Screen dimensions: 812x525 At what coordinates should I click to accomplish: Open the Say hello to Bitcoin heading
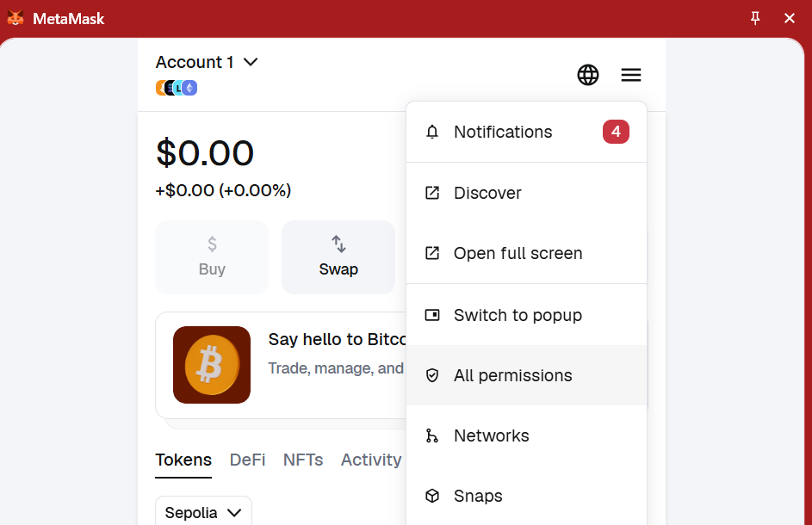[338, 340]
